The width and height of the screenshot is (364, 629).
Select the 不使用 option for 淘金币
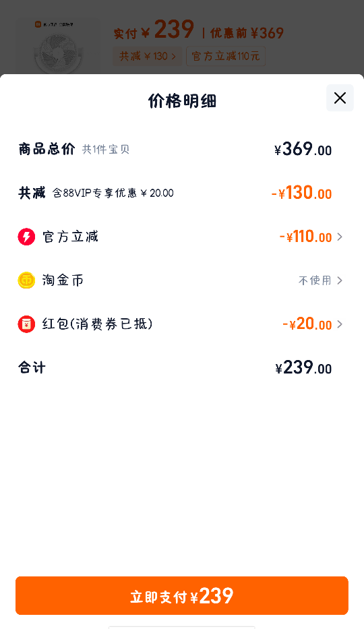point(315,280)
